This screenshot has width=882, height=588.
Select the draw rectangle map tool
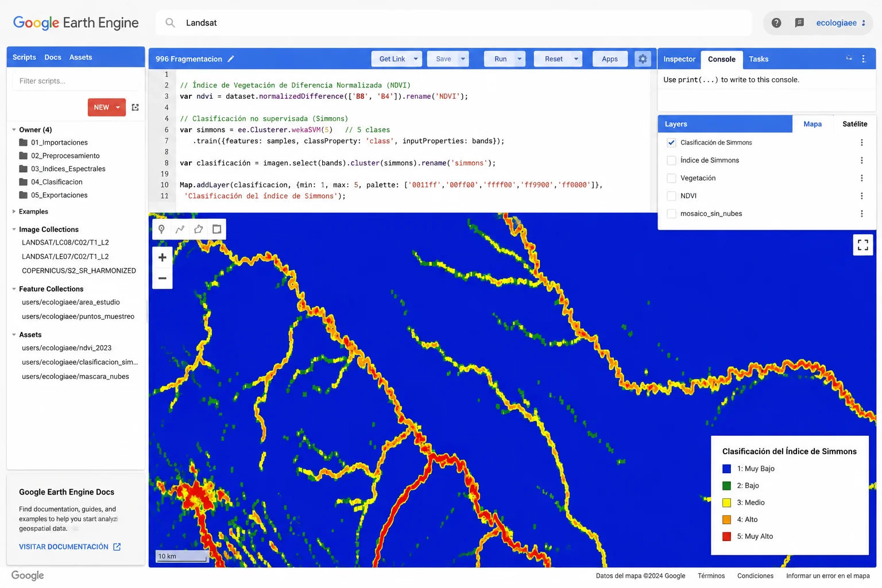[x=217, y=229]
